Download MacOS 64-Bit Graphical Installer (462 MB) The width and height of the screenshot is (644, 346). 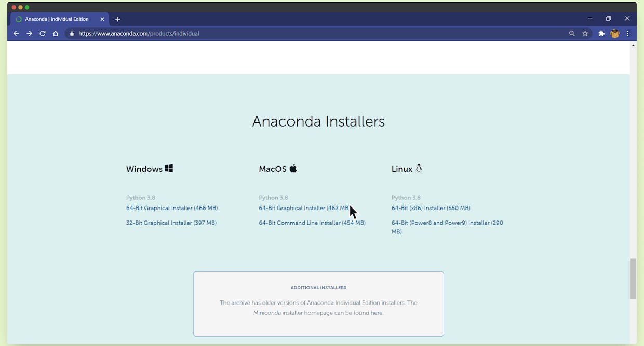click(x=305, y=208)
